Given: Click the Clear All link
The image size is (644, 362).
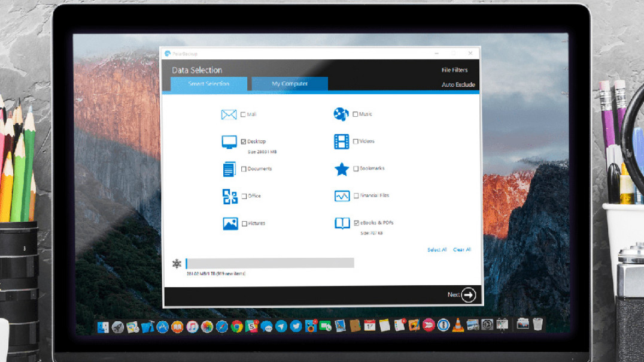Looking at the screenshot, I should (462, 250).
